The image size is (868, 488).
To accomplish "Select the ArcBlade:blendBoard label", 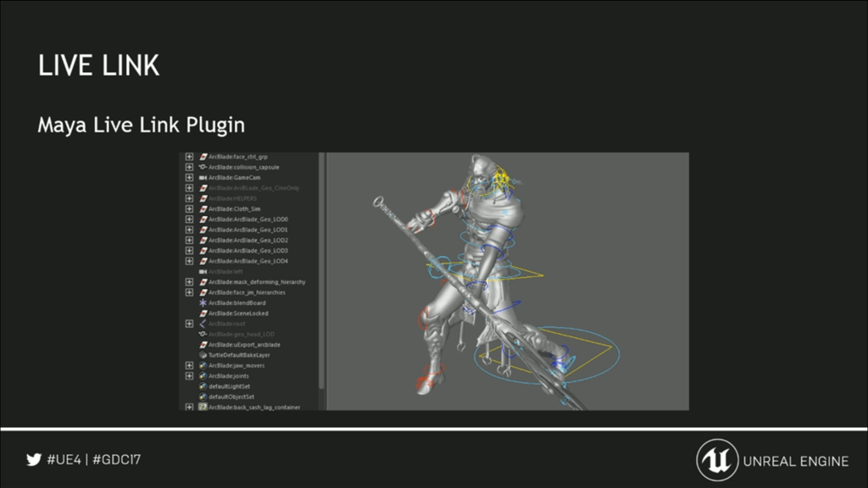I will pyautogui.click(x=237, y=302).
